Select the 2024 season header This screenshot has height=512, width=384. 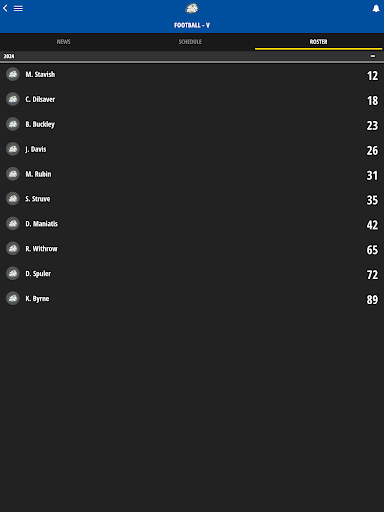point(192,56)
